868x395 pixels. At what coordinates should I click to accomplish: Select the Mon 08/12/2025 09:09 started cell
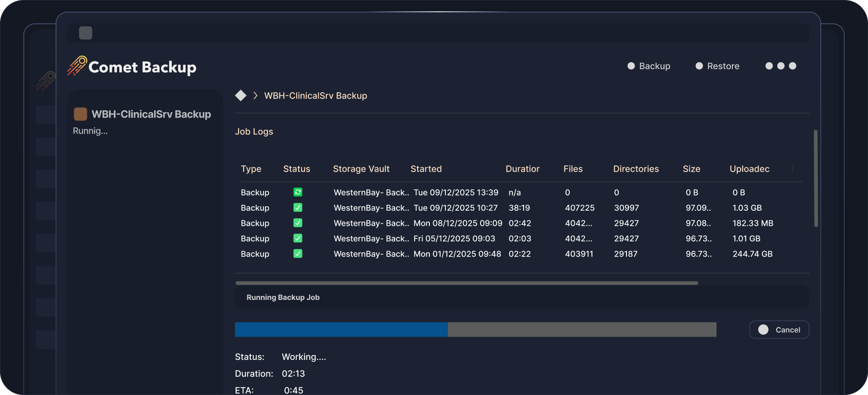(458, 223)
